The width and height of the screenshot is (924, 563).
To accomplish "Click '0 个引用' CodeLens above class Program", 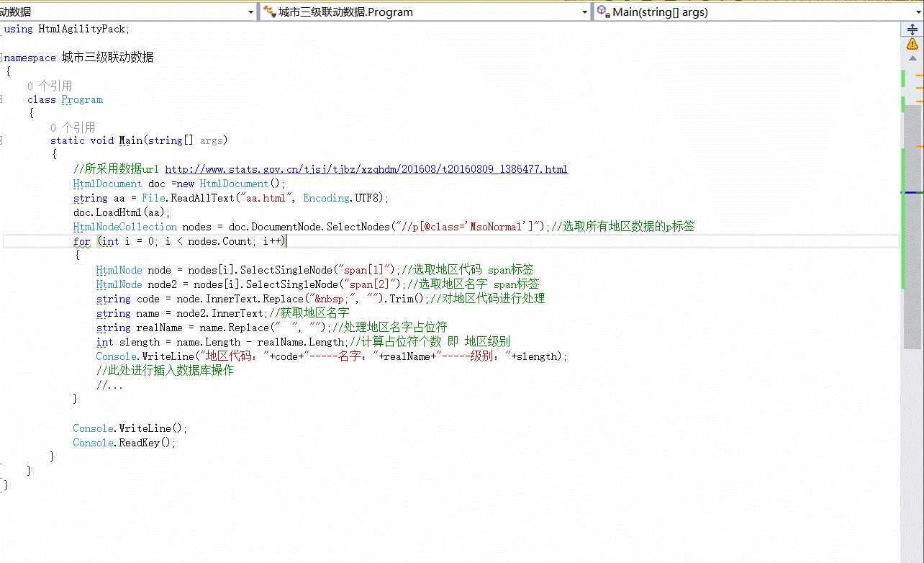I will (x=50, y=86).
